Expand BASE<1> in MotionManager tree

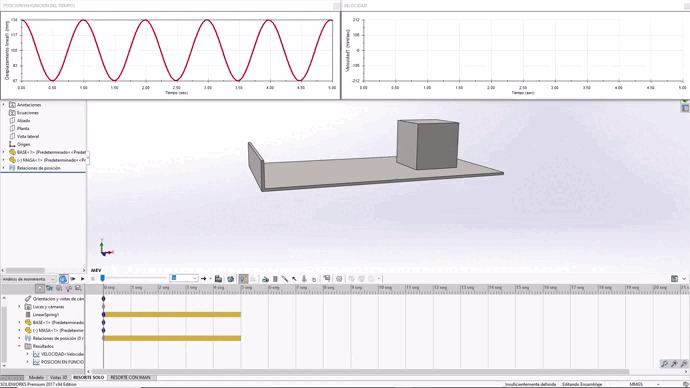(19, 322)
